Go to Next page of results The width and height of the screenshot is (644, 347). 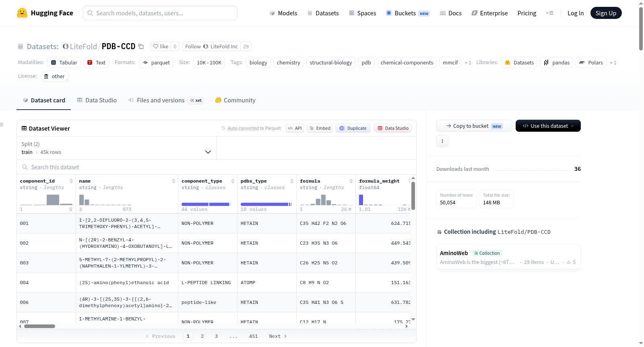click(x=278, y=336)
